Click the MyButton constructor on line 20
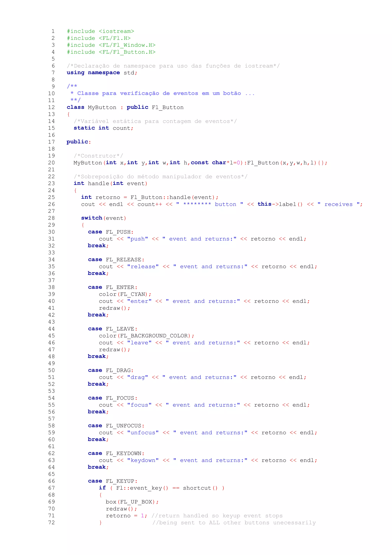The height and width of the screenshot is (555, 392). (x=88, y=163)
